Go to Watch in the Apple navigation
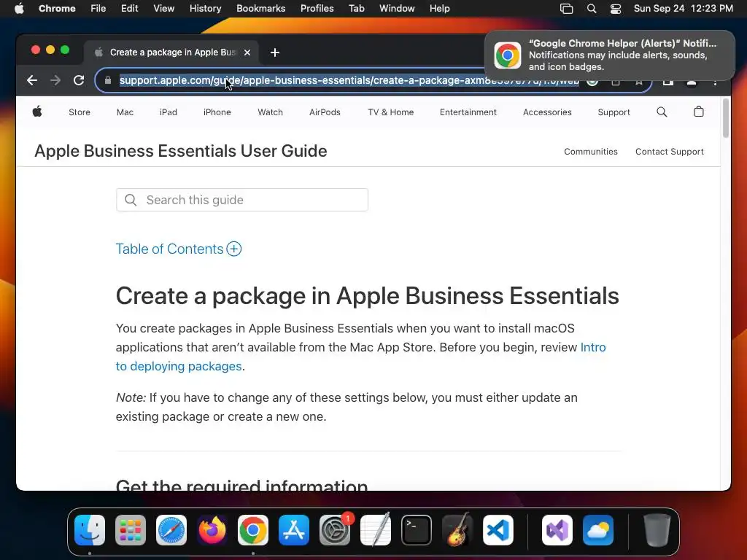The width and height of the screenshot is (747, 560). 270,112
